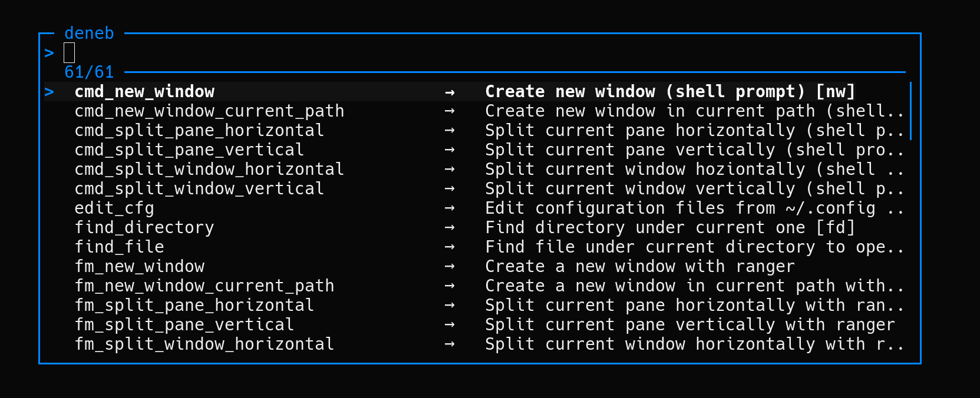Screen dimensions: 980x398
Task: Run the find_file command
Action: [118, 247]
